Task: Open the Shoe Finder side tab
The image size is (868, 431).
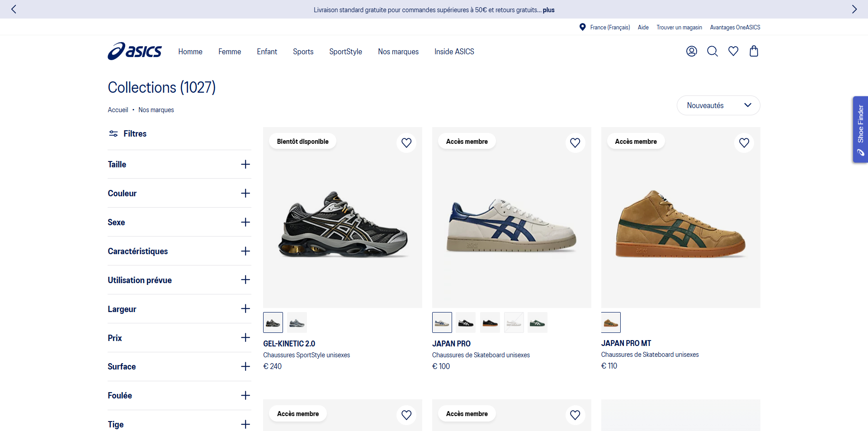Action: click(860, 129)
